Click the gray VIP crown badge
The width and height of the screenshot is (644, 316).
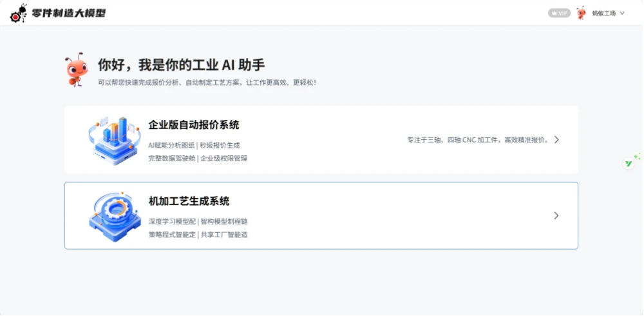(559, 13)
